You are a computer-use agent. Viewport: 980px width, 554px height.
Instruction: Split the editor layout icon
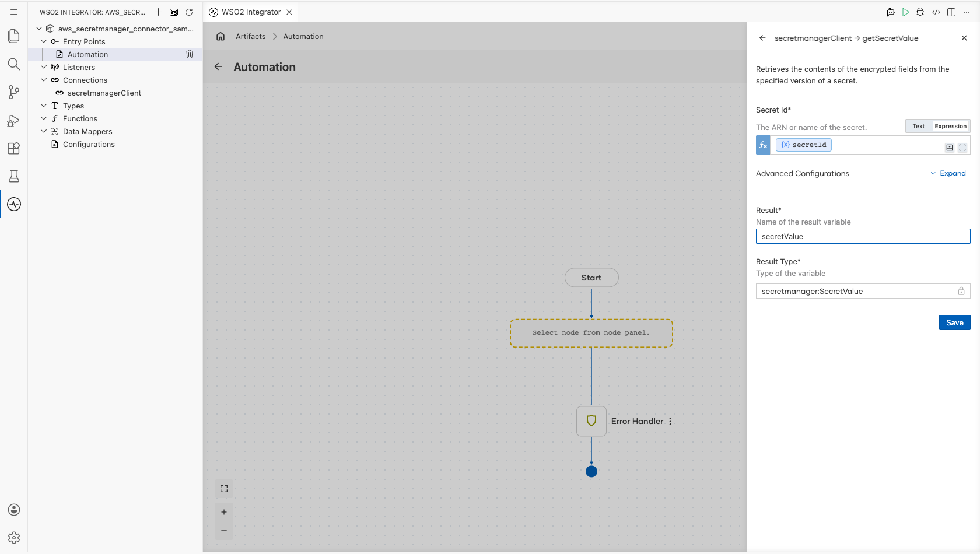point(951,12)
